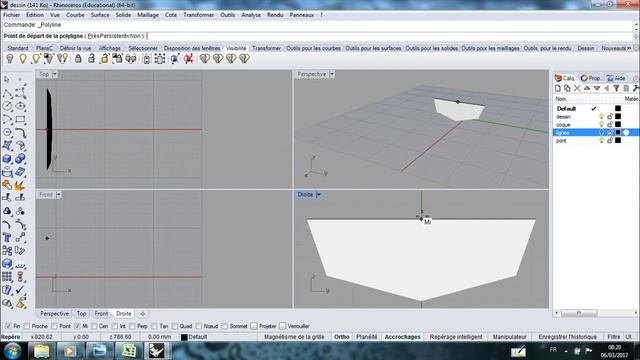Click the color swatch of pont layer

618,140
